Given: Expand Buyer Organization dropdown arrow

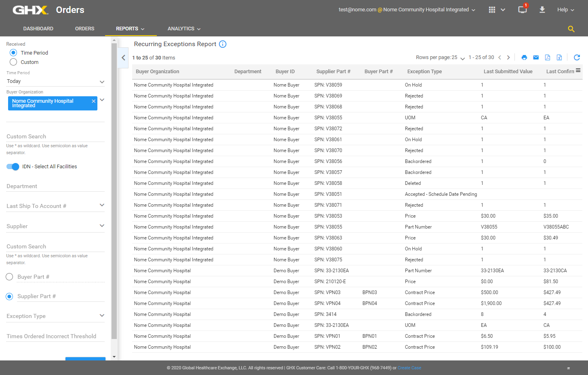Looking at the screenshot, I should click(102, 100).
